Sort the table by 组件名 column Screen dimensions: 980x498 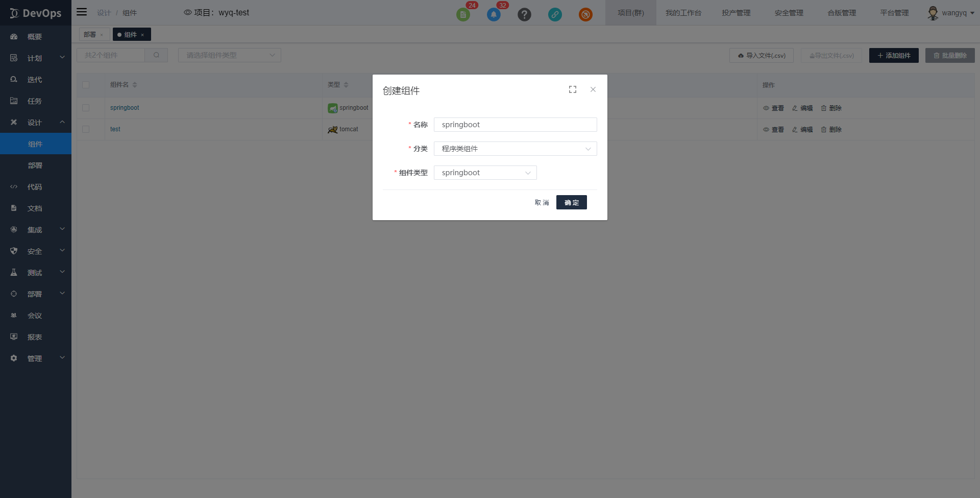pyautogui.click(x=135, y=85)
